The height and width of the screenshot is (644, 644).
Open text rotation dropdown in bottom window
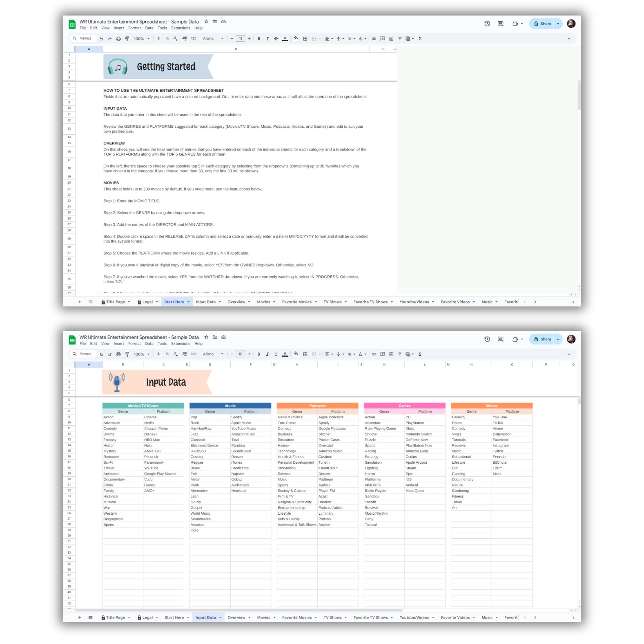[x=362, y=354]
